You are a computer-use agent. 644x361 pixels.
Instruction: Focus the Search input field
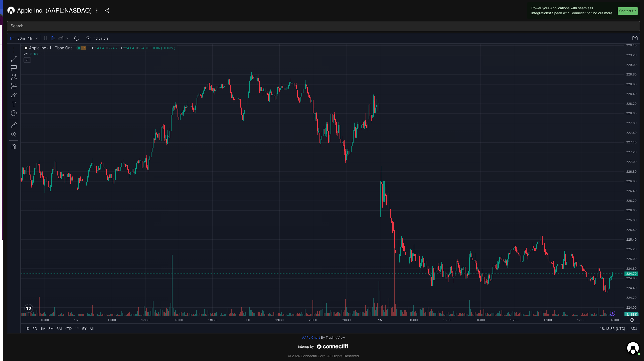323,26
